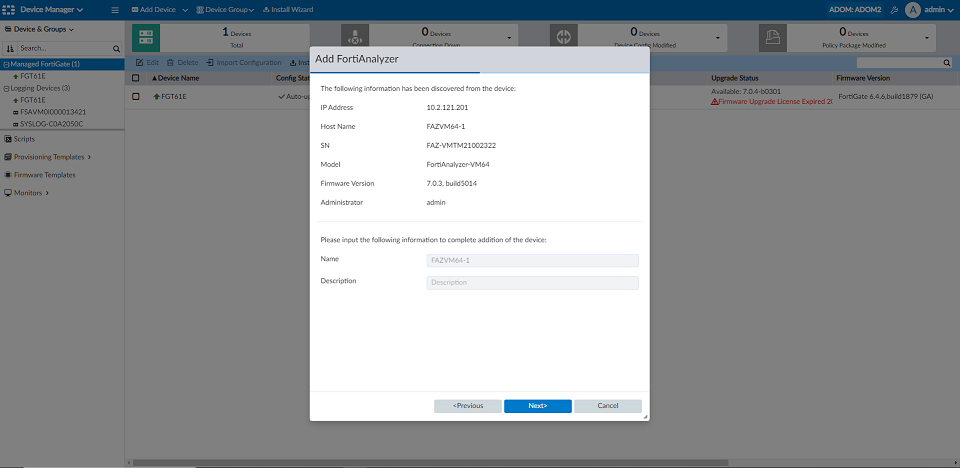Screen dimensions: 960x468
Task: Collapse the Logging Devices (3) group
Action: 6,88
